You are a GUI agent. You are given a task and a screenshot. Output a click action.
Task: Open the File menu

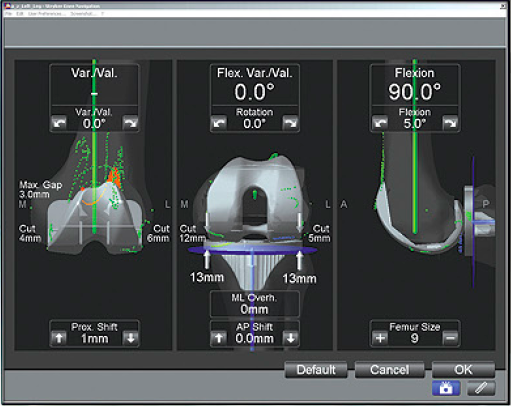pyautogui.click(x=9, y=14)
